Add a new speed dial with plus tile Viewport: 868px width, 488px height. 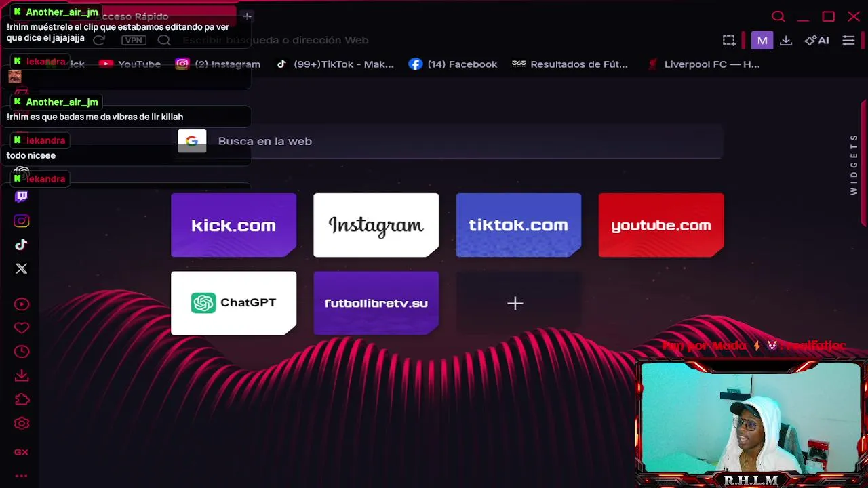pos(518,303)
